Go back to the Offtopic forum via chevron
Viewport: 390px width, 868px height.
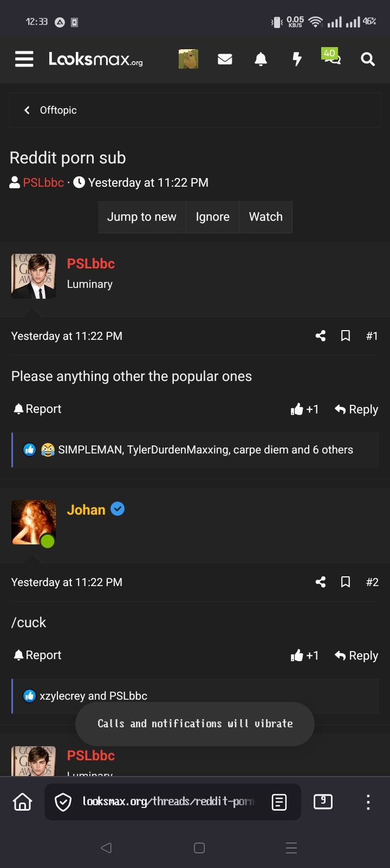coord(27,110)
